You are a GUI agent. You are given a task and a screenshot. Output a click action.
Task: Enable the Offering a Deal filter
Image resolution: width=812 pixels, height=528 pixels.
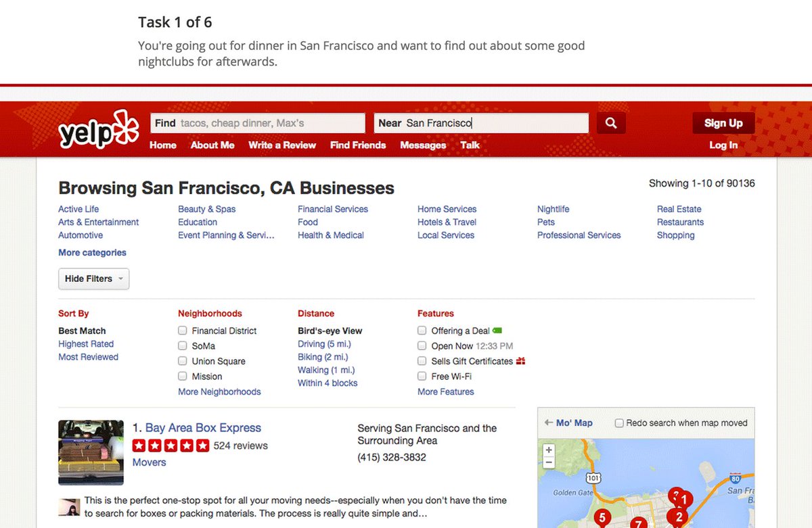tap(422, 331)
